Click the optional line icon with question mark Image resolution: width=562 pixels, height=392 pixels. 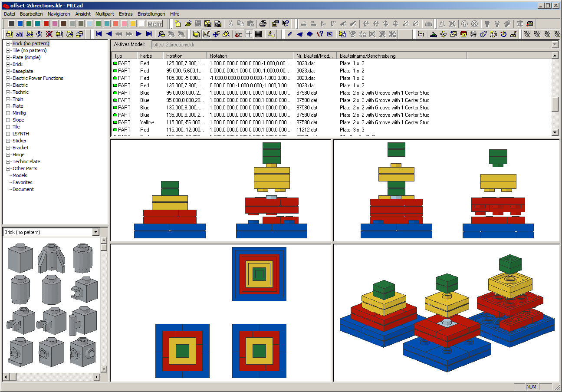320,34
